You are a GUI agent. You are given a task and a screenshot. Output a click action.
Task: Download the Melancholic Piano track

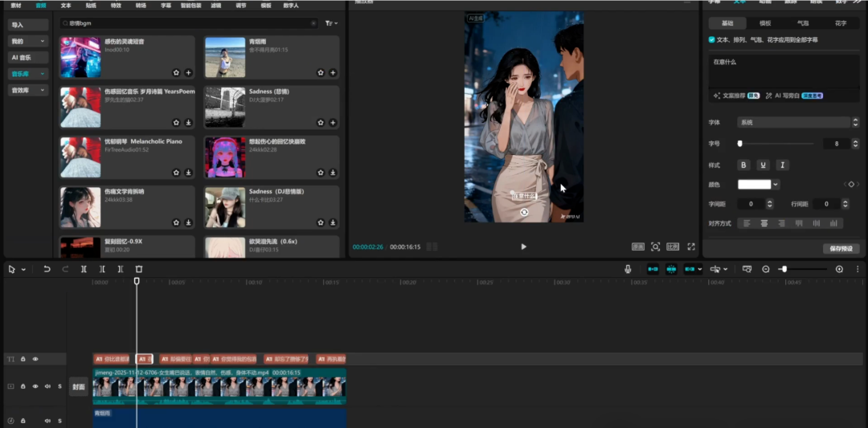click(x=188, y=172)
